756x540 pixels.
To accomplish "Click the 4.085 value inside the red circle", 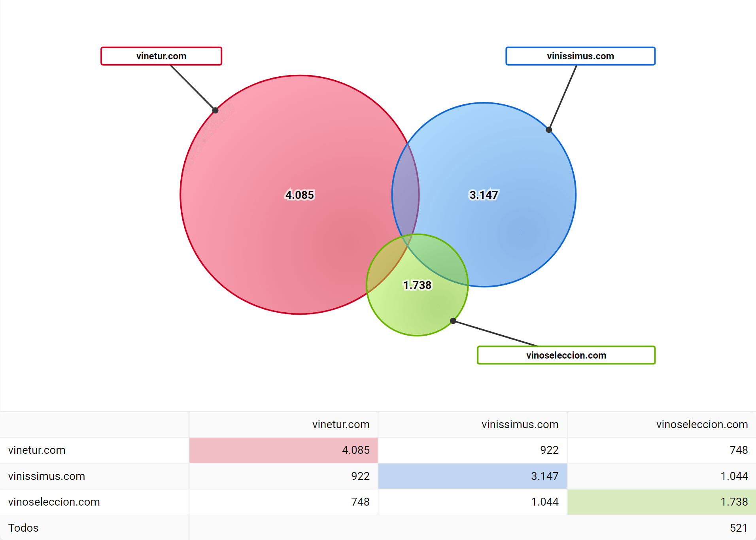I will pos(300,195).
